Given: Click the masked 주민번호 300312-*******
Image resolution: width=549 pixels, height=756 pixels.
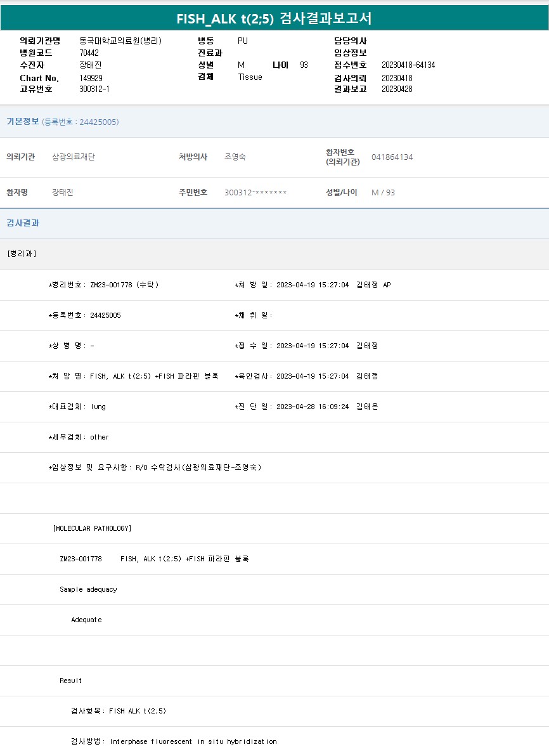Looking at the screenshot, I should click(255, 193).
